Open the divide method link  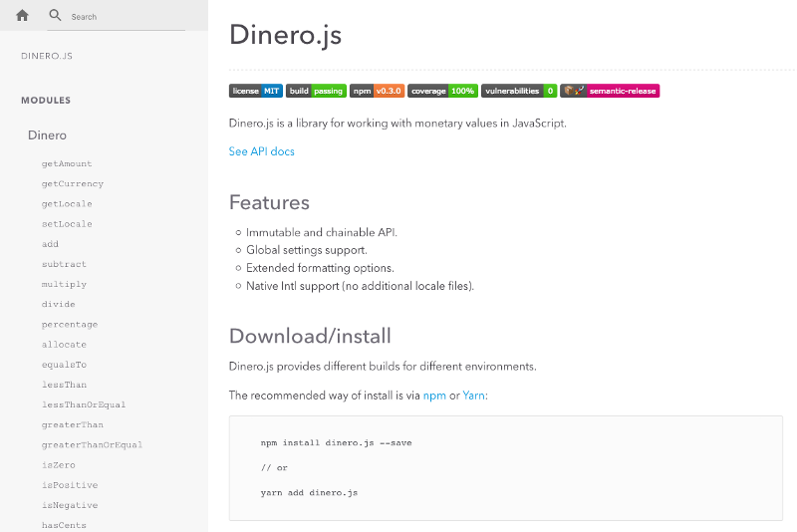(59, 305)
